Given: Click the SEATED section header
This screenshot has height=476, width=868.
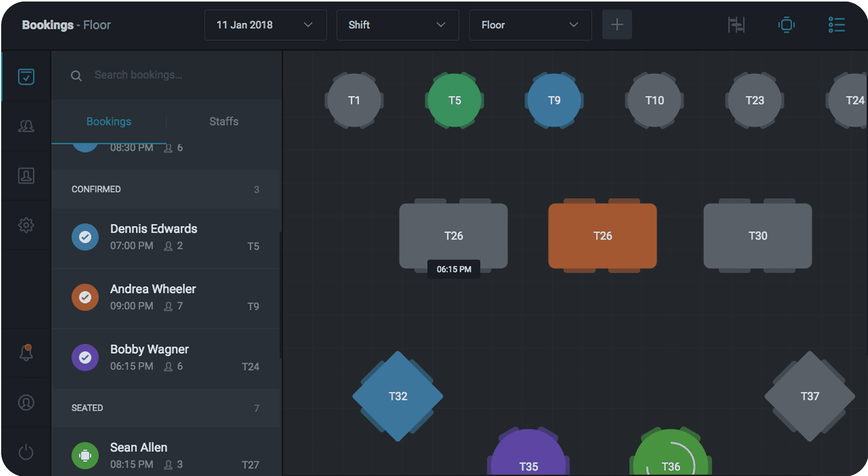Looking at the screenshot, I should coord(166,408).
